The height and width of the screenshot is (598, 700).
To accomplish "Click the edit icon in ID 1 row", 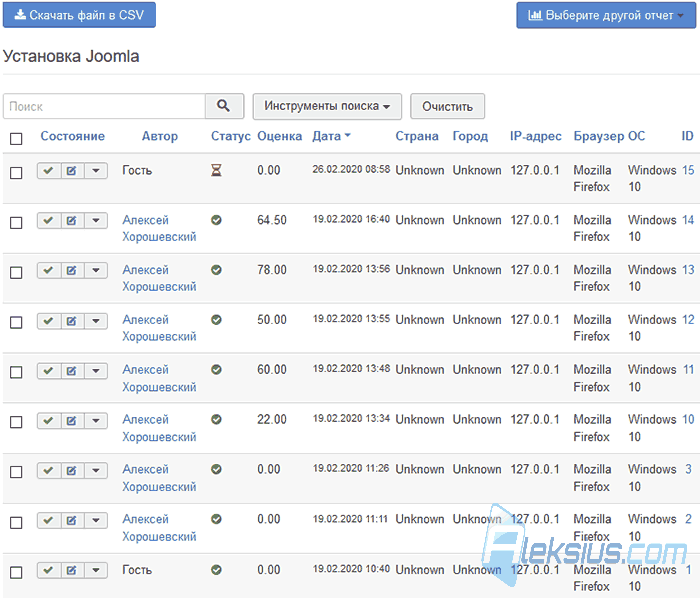I will (72, 570).
